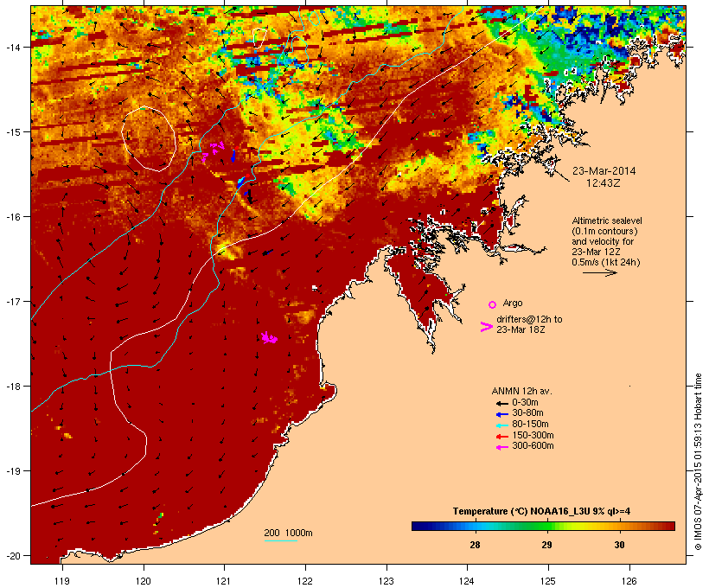Click the latitude axis label -14
This screenshot has height=588, width=709.
13,47
